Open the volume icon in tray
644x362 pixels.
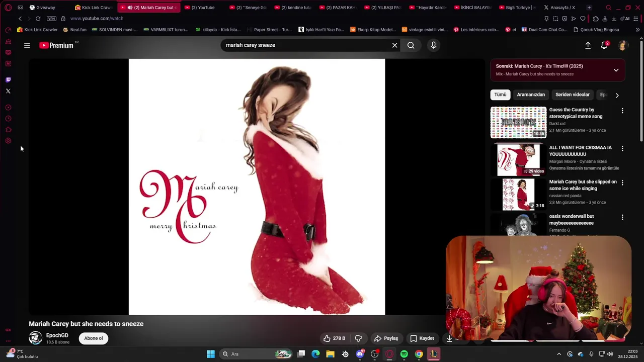[x=610, y=354]
